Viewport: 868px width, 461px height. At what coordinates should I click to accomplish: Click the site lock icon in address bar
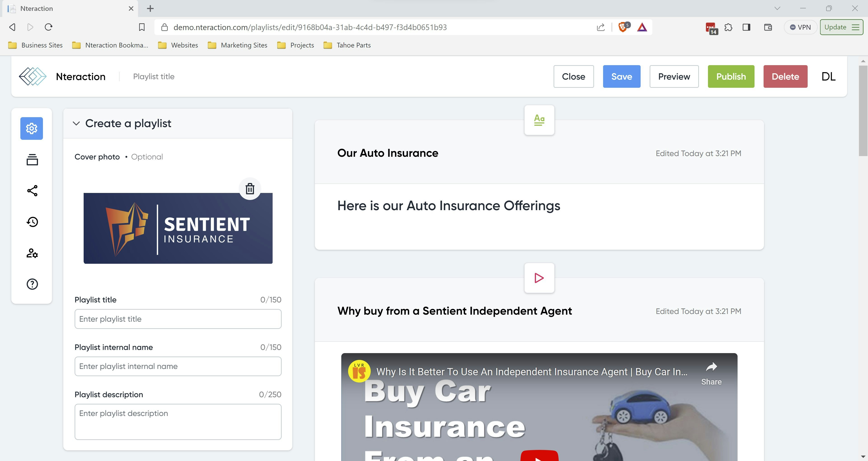point(164,27)
